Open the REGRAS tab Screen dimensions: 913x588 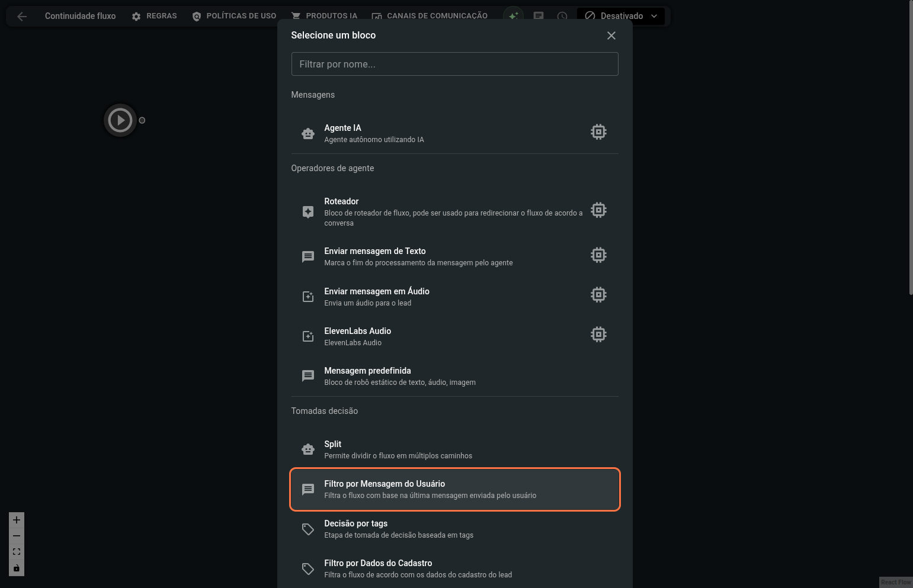(x=155, y=16)
